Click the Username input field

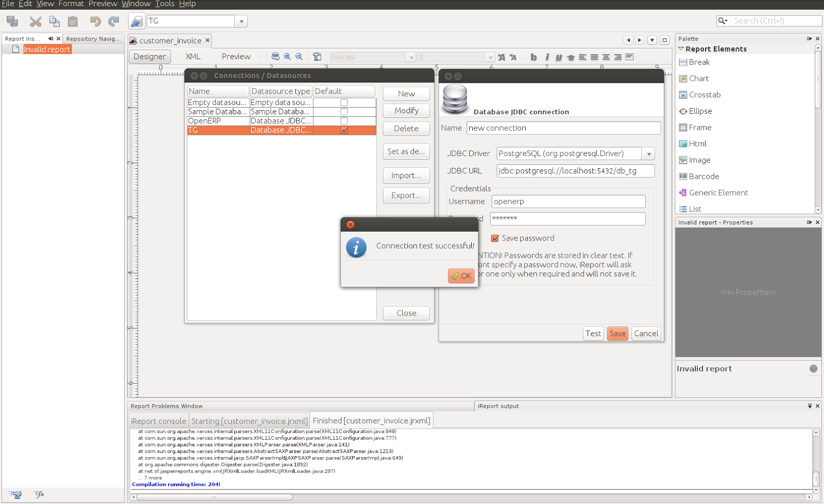(x=569, y=201)
